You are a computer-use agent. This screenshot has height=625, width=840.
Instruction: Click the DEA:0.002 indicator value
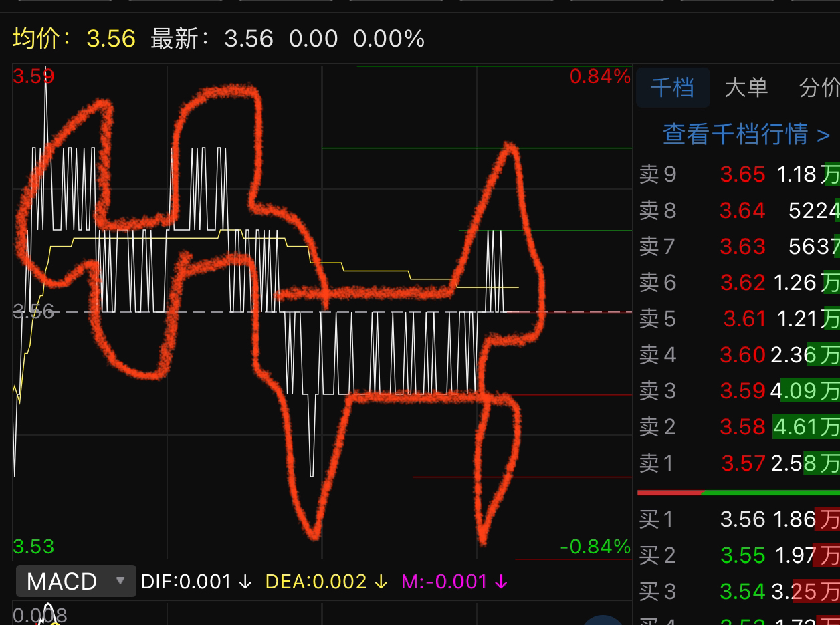coord(326,582)
